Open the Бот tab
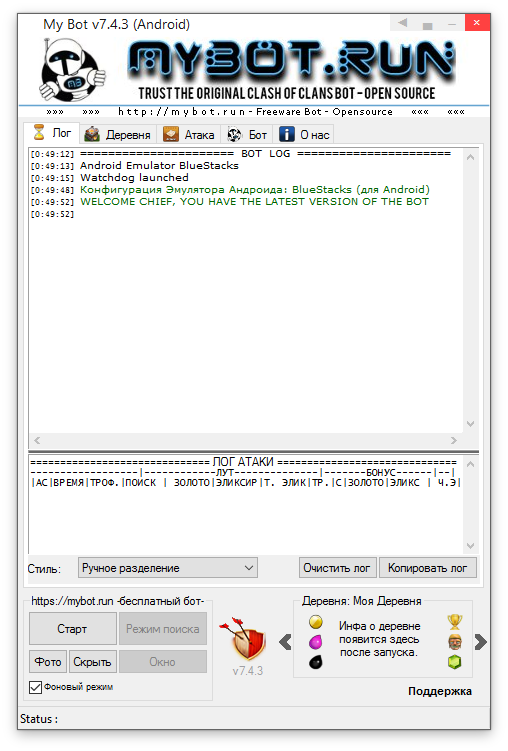Screen dimensions: 508x751 pos(247,135)
